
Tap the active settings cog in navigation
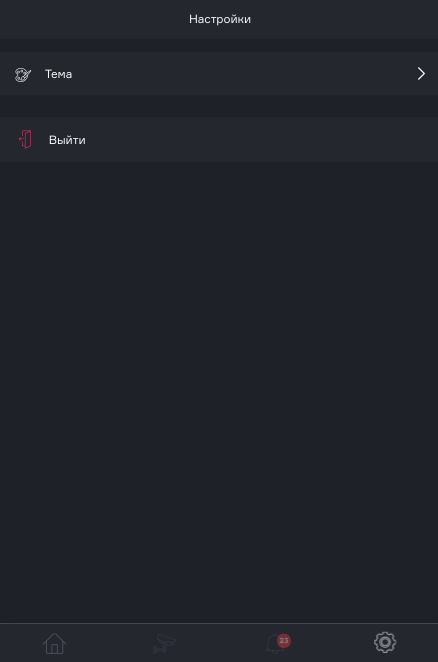385,642
